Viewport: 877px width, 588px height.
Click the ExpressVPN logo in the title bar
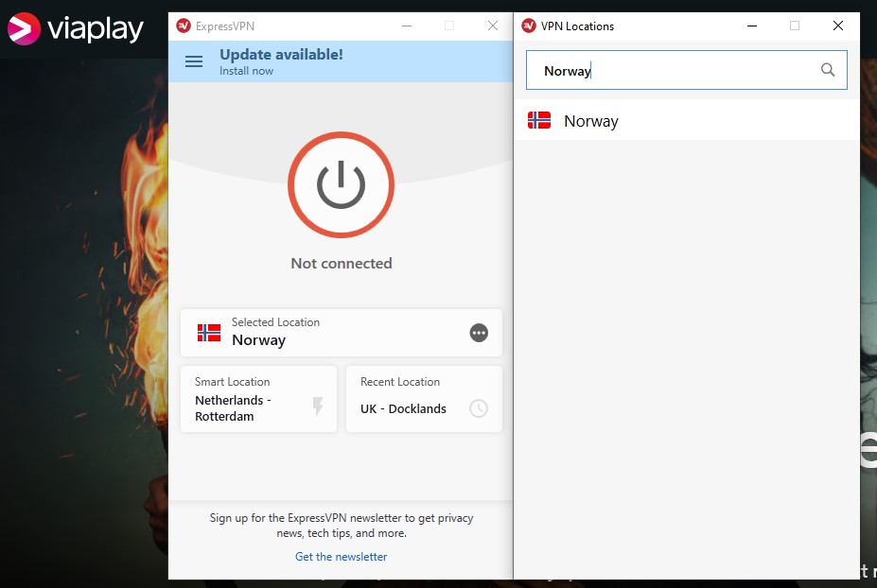184,26
